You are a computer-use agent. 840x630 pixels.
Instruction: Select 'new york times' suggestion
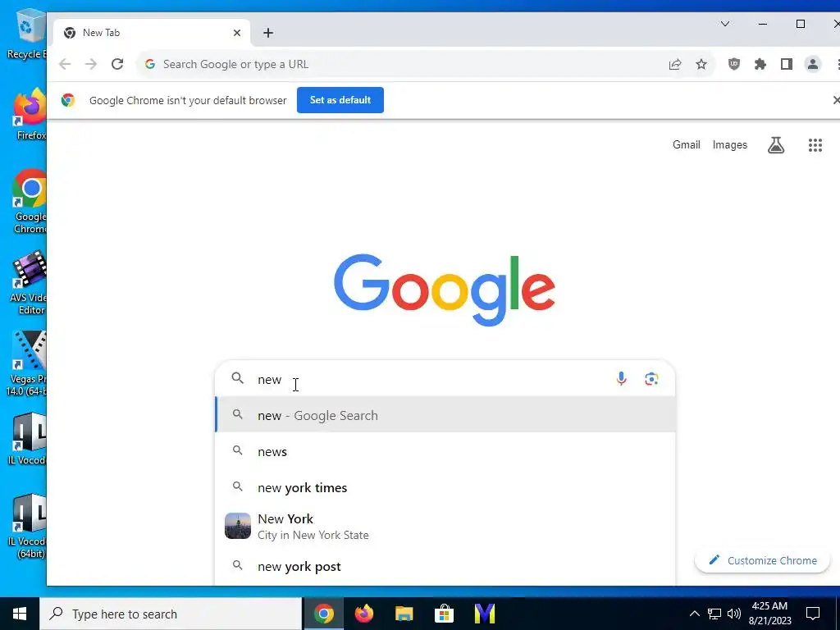coord(445,487)
